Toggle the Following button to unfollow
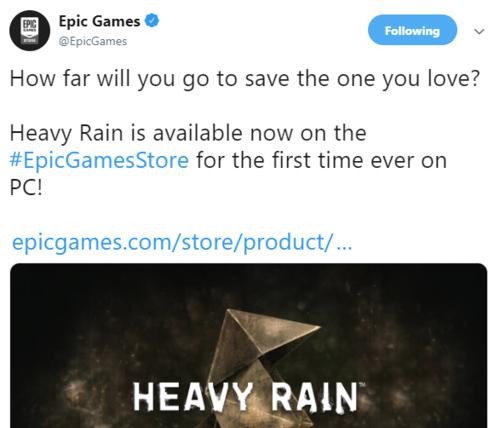500x428 pixels. (412, 30)
